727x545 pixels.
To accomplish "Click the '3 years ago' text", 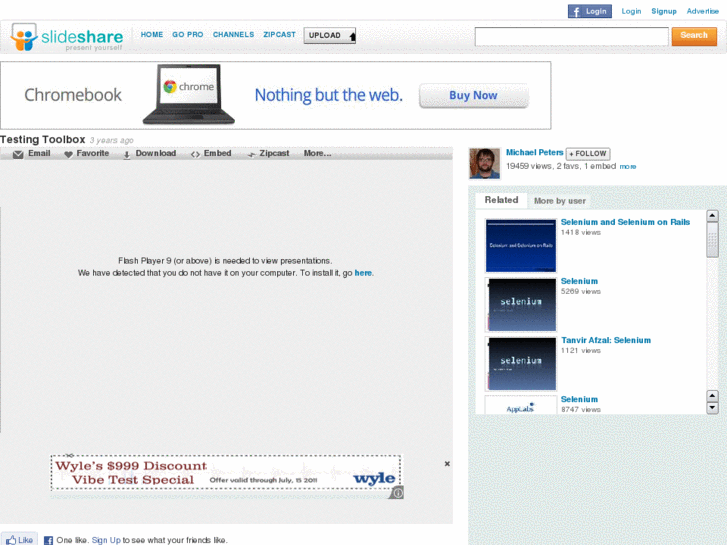I will (111, 140).
